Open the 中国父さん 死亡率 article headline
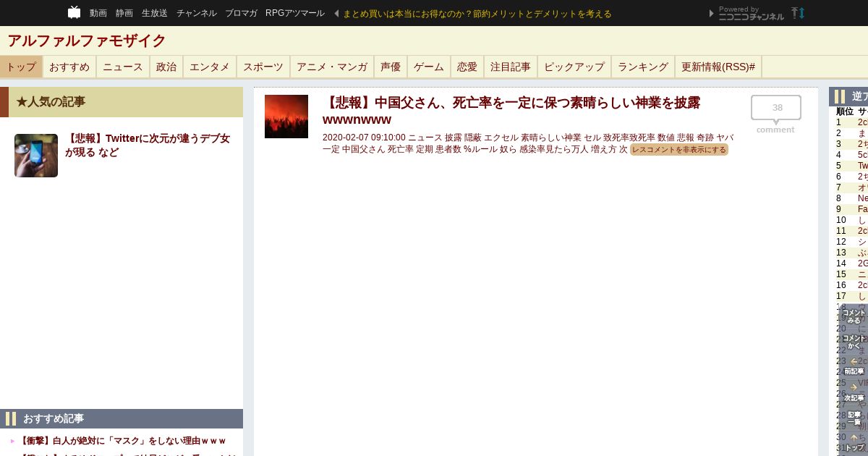The width and height of the screenshot is (868, 456). coord(511,111)
